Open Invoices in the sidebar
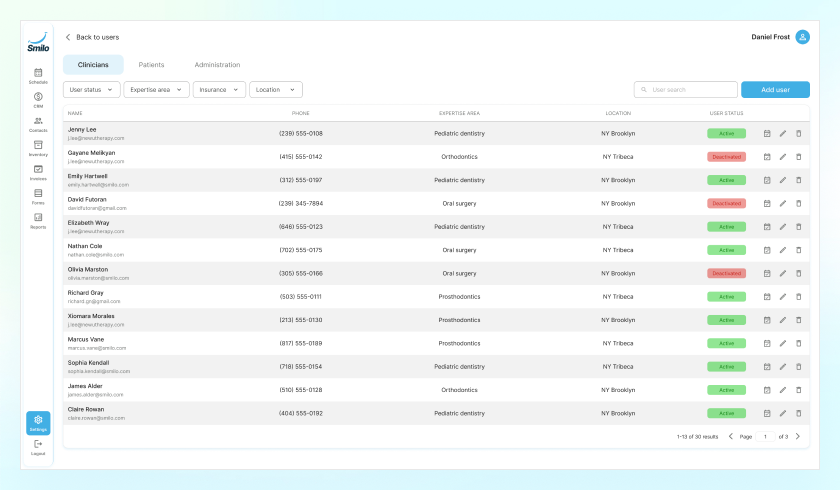Viewport: 840px width, 490px height. 38,172
